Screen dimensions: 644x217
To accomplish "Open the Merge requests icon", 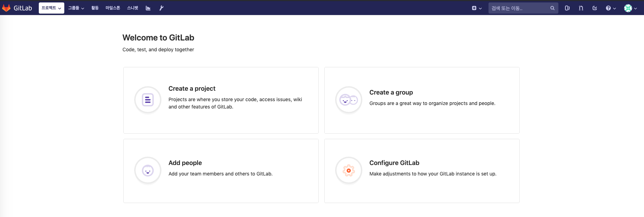I will (581, 8).
